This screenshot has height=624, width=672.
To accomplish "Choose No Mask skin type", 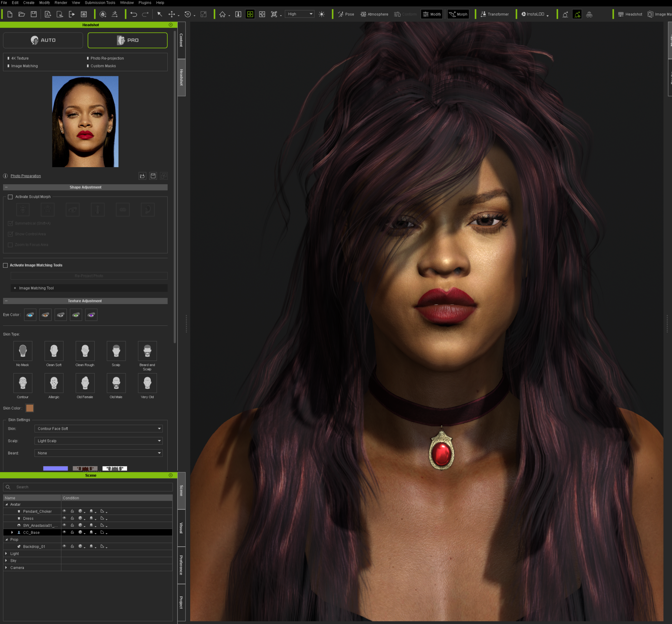I will pyautogui.click(x=23, y=351).
